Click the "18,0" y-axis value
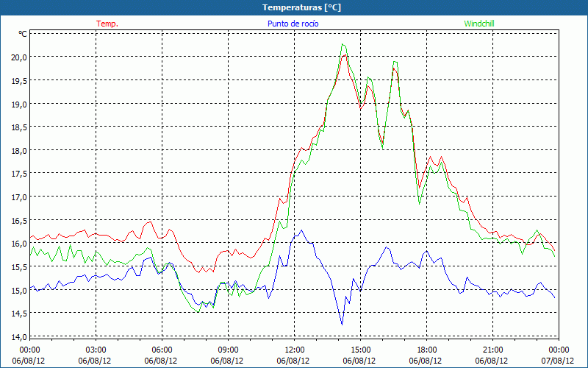Viewport: 588px width, 368px height. pos(20,151)
